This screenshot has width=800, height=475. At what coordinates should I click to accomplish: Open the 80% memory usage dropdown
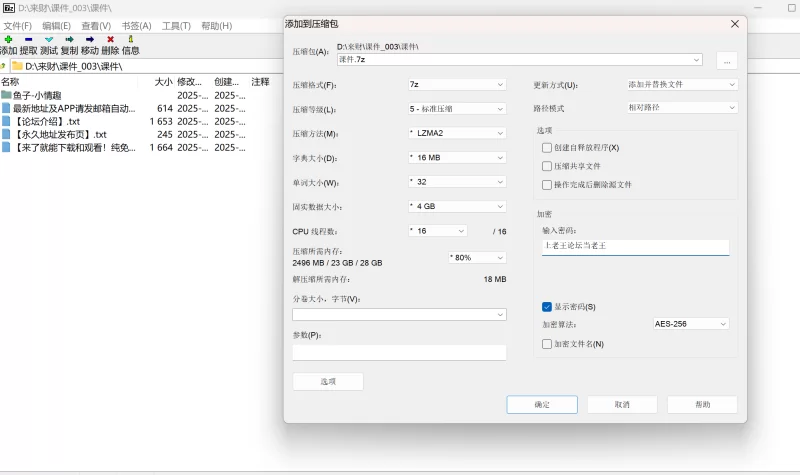pos(477,258)
